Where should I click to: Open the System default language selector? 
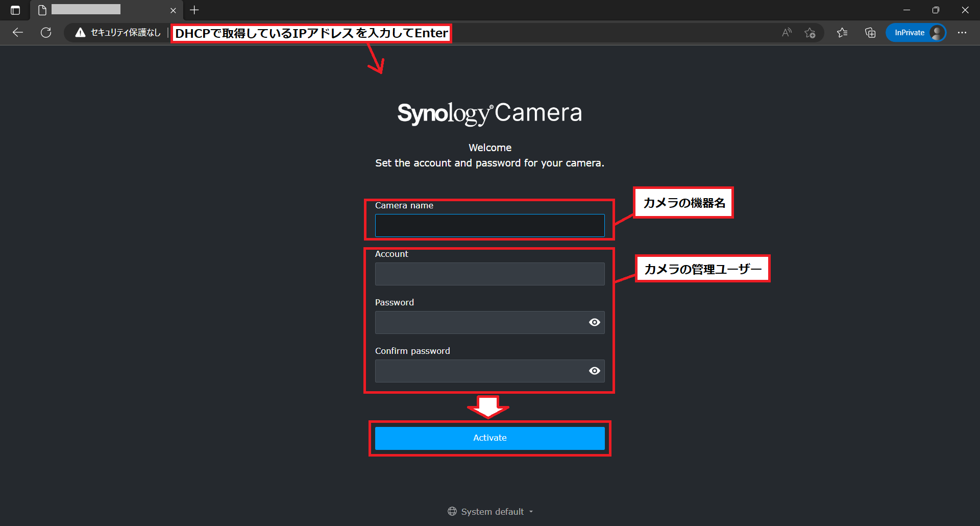click(489, 511)
